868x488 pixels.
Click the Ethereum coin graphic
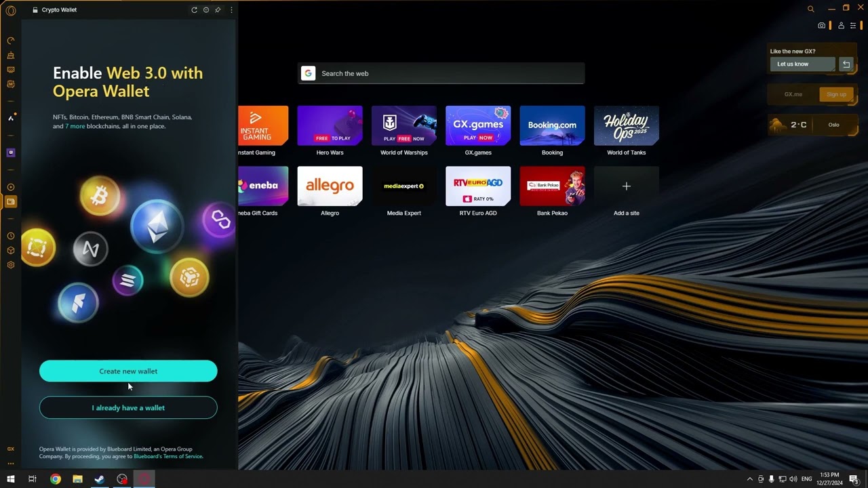coord(157,227)
